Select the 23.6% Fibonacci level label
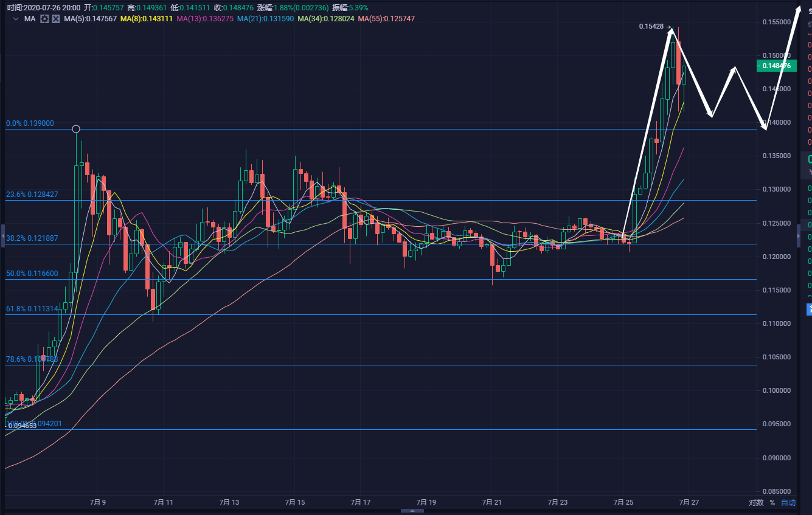The width and height of the screenshot is (812, 515). point(32,195)
